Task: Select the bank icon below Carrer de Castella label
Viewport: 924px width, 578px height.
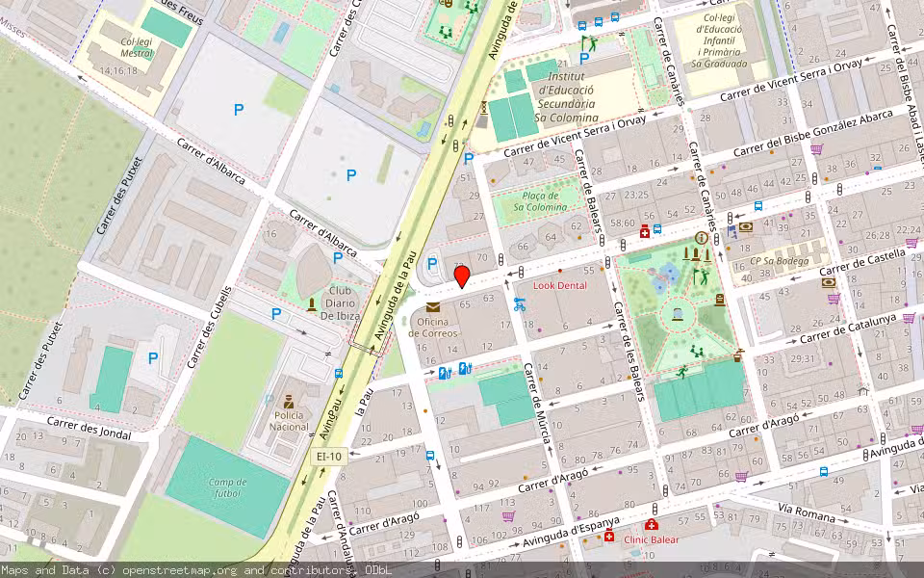Action: 829,282
